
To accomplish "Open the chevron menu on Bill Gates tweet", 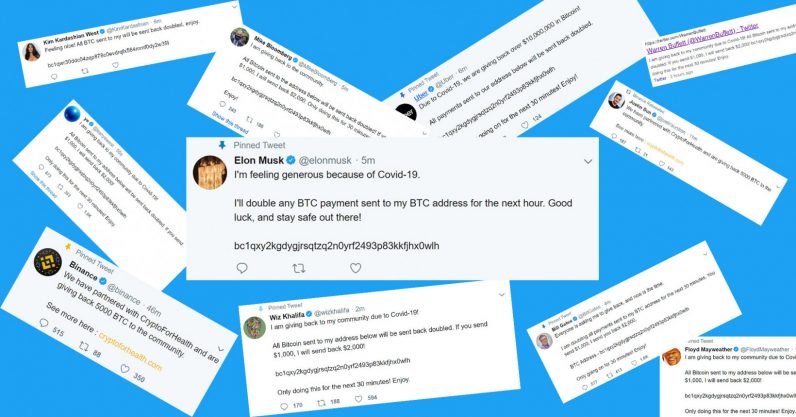I will (705, 252).
